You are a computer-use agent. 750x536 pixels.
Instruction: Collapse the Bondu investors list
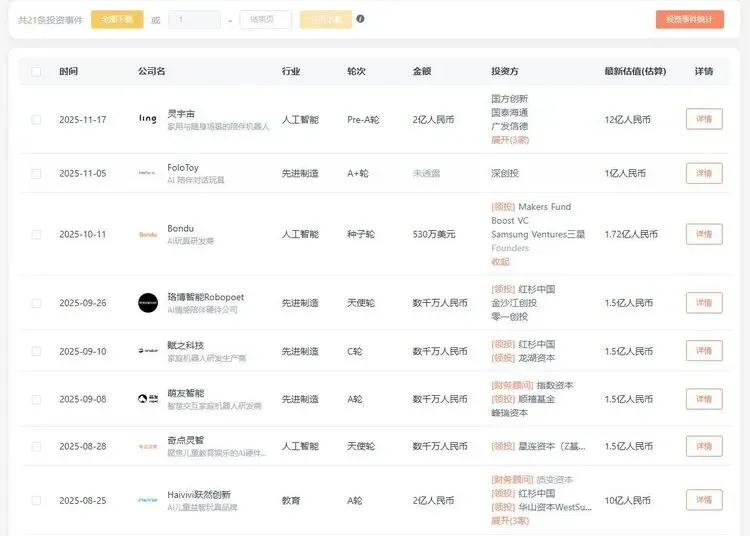click(x=500, y=262)
